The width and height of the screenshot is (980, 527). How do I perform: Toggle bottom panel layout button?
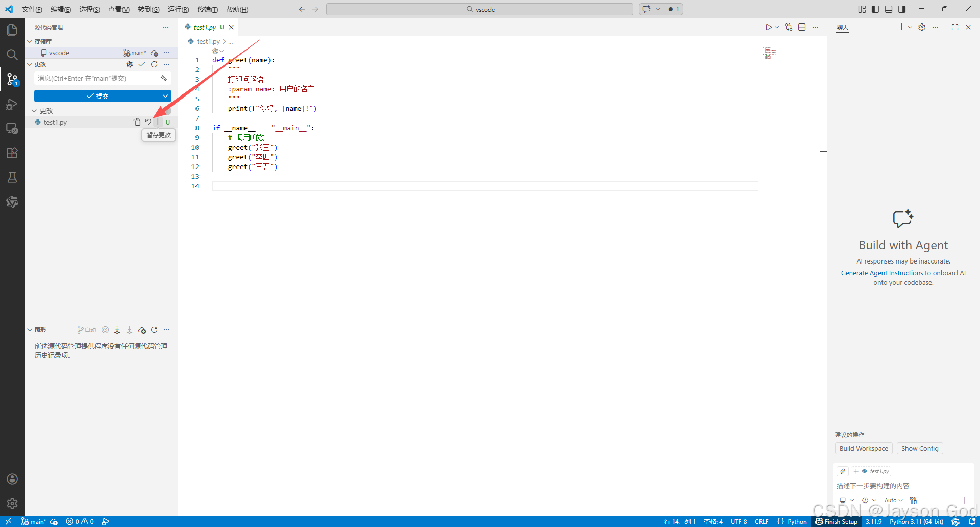click(x=889, y=9)
